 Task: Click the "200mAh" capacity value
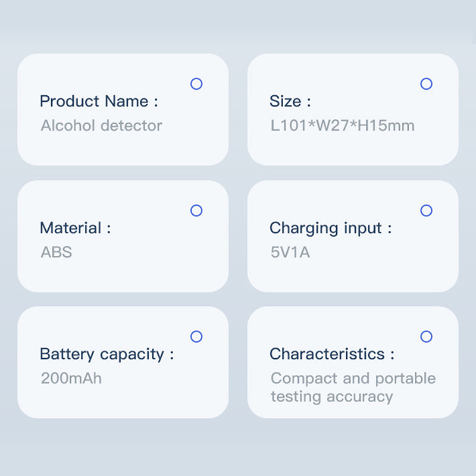pos(71,378)
